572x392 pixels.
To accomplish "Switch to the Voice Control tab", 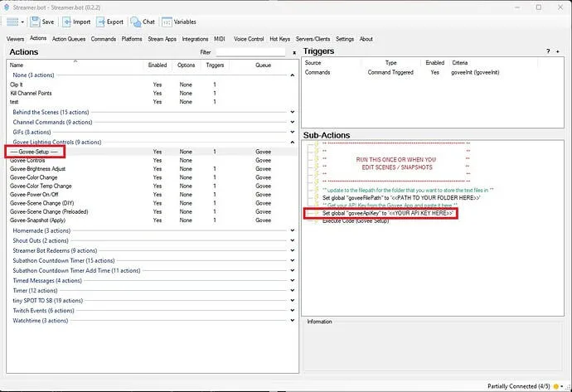I will [x=249, y=39].
